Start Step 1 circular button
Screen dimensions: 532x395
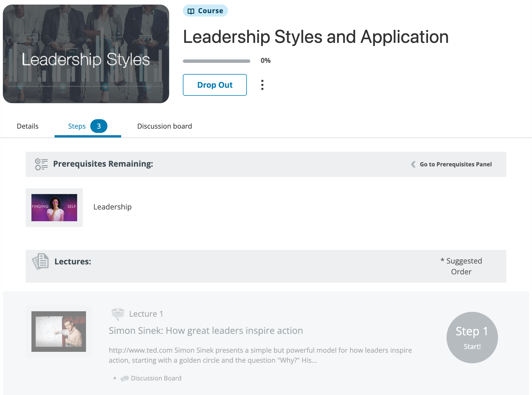[x=472, y=338]
